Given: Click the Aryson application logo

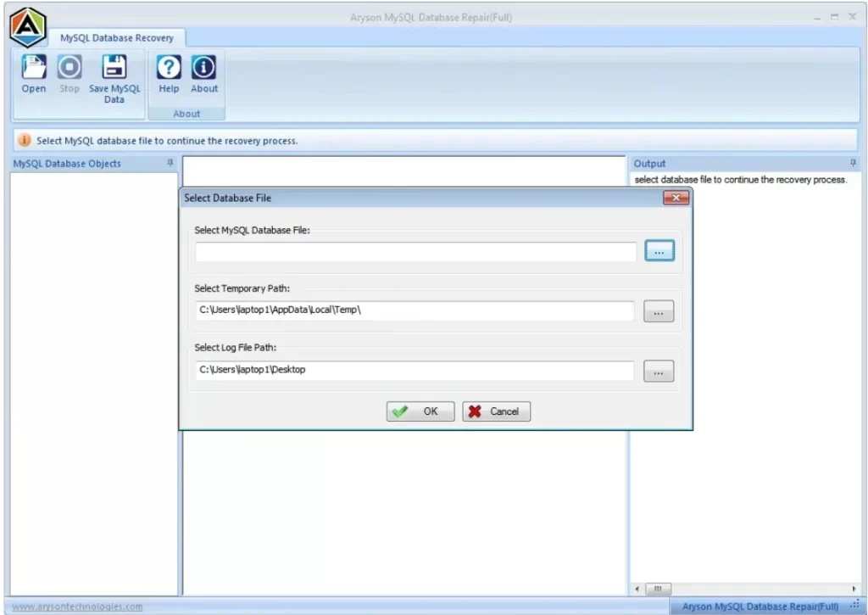Looking at the screenshot, I should [x=26, y=25].
